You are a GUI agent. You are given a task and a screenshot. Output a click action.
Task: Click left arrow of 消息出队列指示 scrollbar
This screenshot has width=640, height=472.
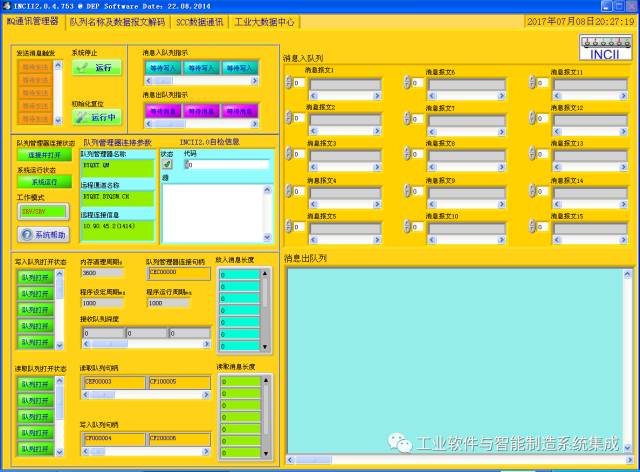click(149, 123)
